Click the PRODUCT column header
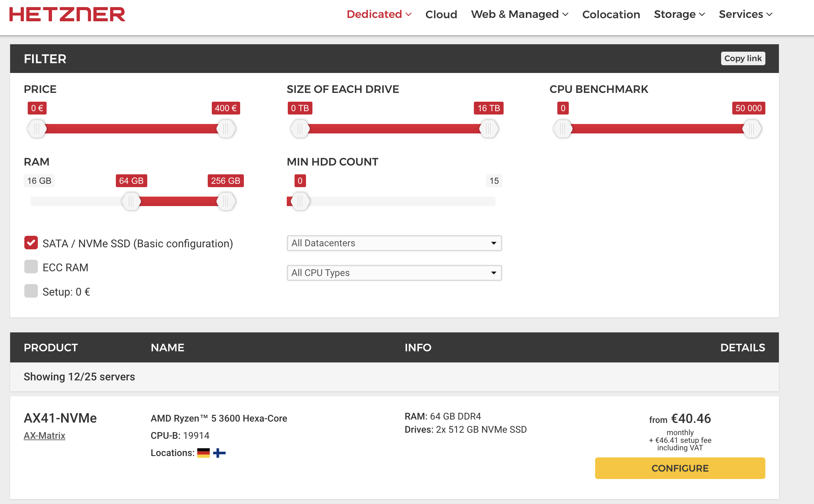Image resolution: width=814 pixels, height=504 pixels. pyautogui.click(x=51, y=348)
